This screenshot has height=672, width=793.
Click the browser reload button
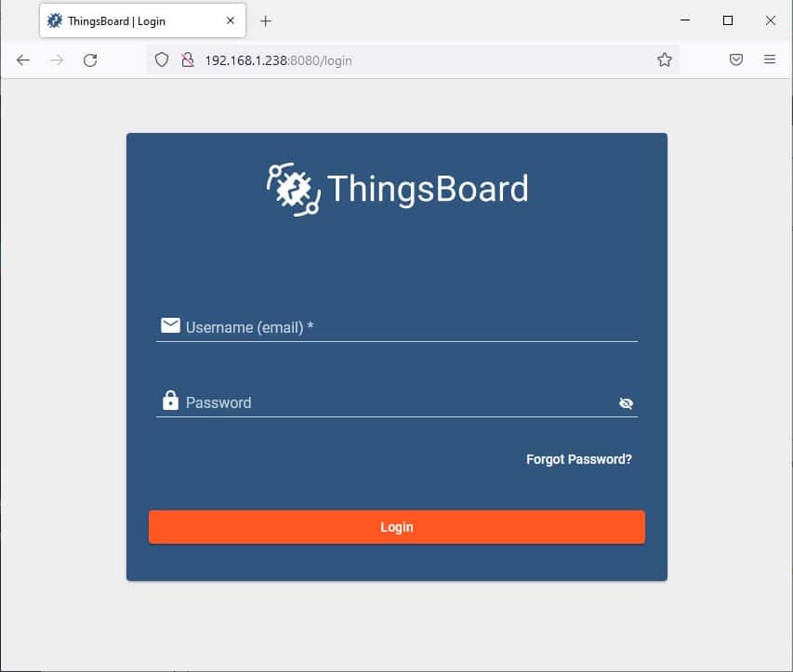click(89, 59)
